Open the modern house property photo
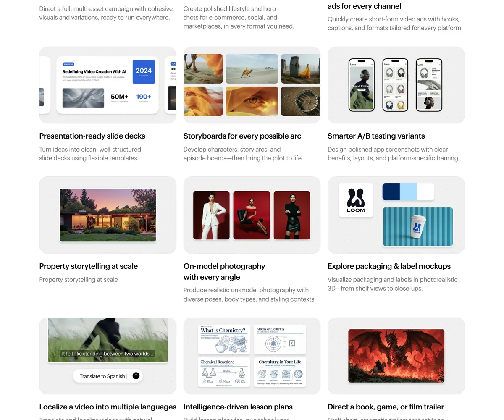Screen dimensions: 504x420 coord(108,215)
